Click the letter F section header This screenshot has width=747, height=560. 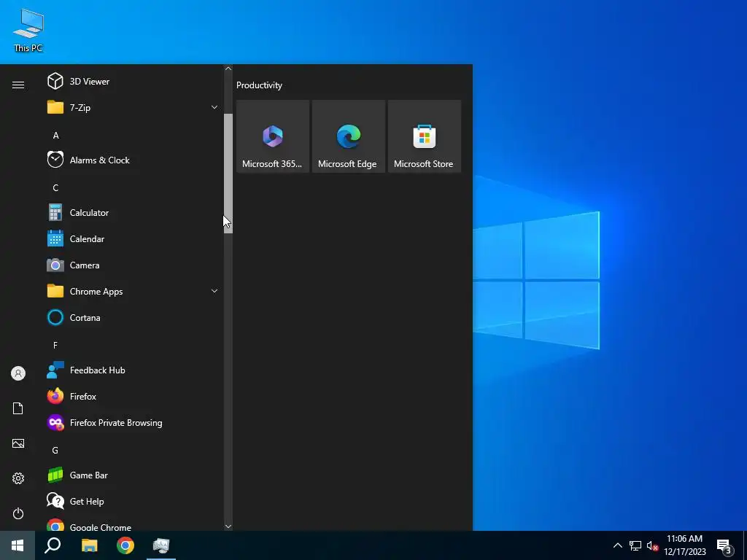[x=55, y=345]
